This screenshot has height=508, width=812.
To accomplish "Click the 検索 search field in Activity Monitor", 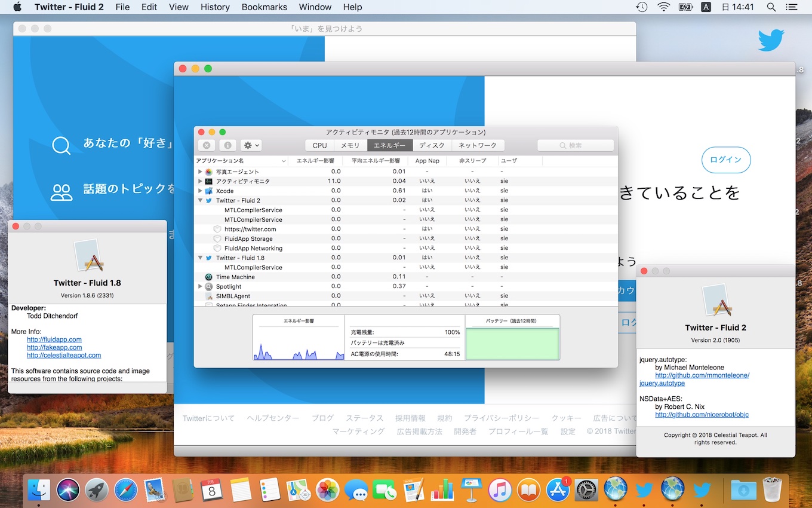I will coord(575,145).
